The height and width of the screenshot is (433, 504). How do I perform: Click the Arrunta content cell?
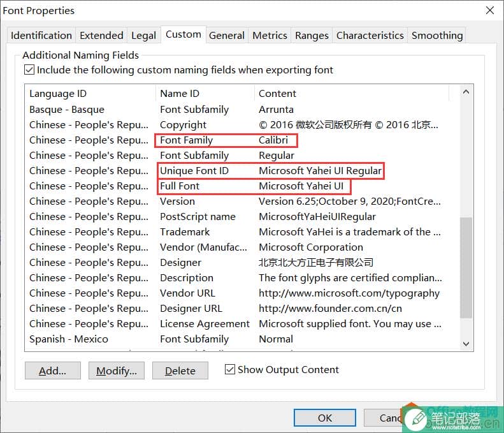276,110
